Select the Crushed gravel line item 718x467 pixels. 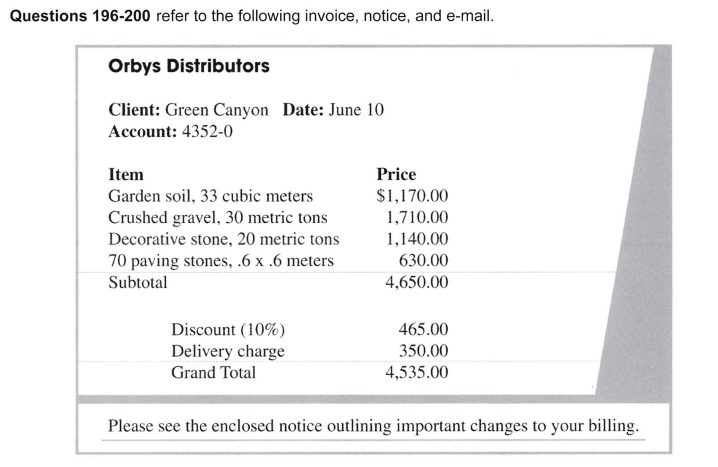(217, 218)
